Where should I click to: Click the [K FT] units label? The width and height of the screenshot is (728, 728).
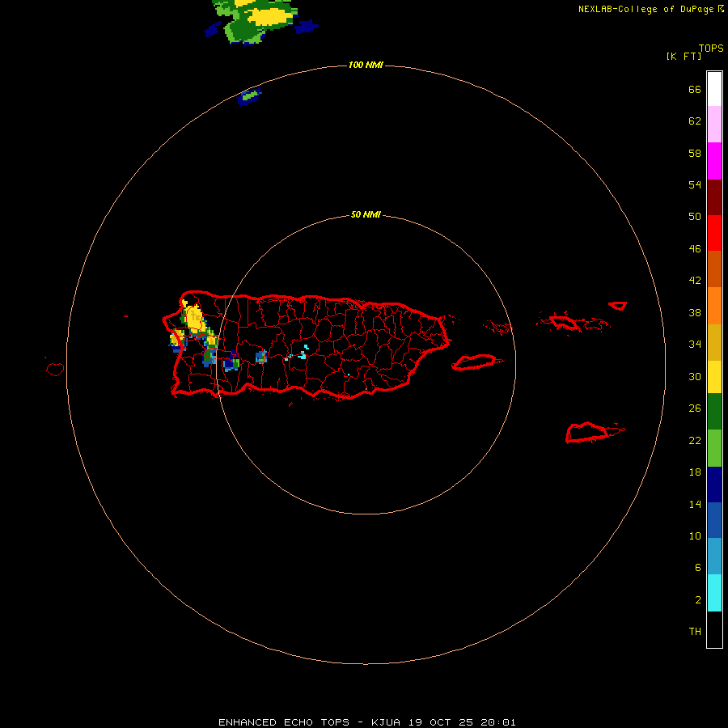point(684,56)
